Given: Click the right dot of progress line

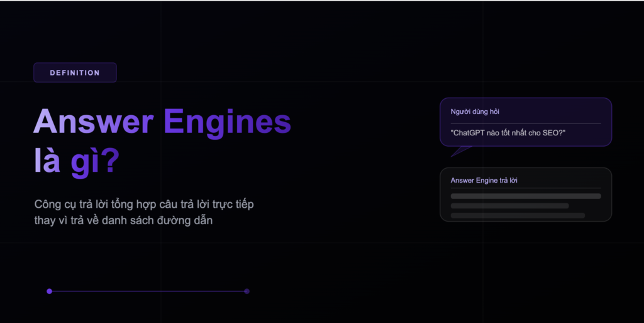Looking at the screenshot, I should click(247, 292).
